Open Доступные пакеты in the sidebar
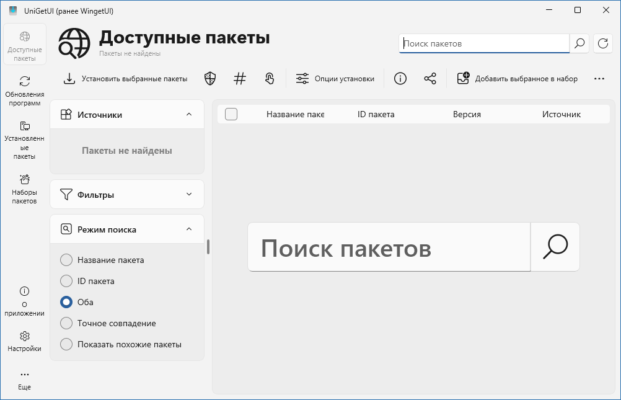This screenshot has height=400, width=621. (x=25, y=45)
